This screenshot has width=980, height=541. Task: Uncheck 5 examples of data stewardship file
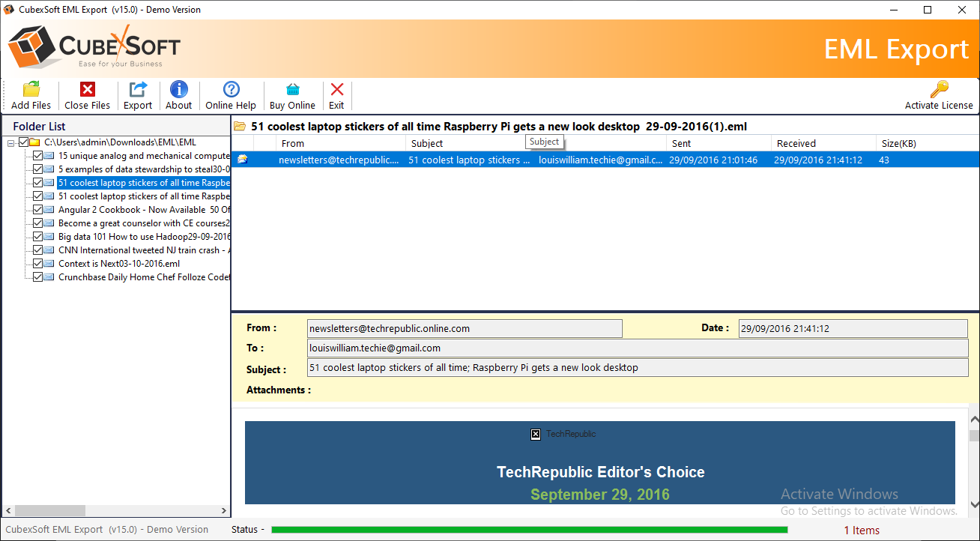[38, 169]
